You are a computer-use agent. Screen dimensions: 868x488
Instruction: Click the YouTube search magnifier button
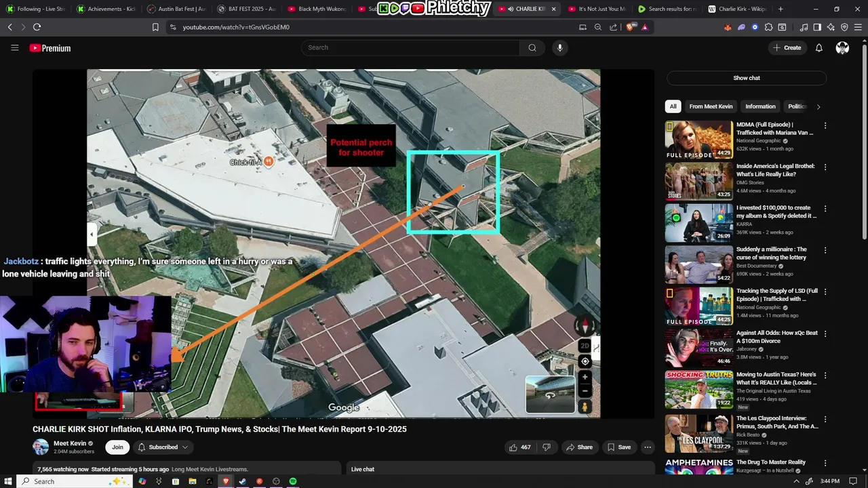tap(532, 47)
